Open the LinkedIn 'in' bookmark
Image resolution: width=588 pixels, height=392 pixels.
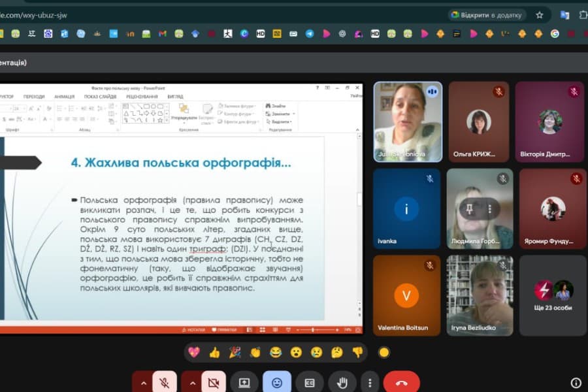tap(130, 34)
